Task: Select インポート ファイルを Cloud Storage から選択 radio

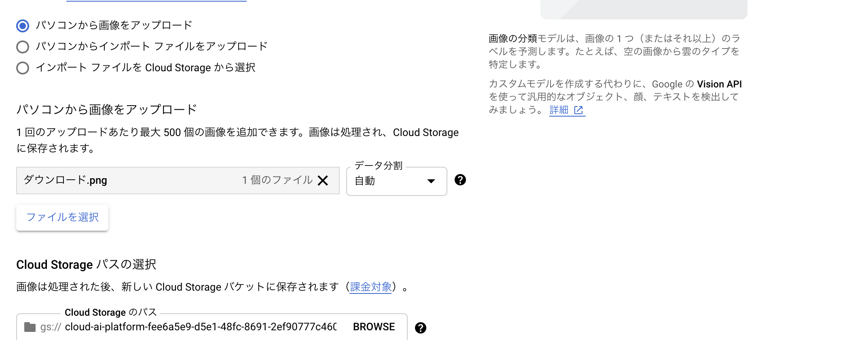Action: click(23, 68)
